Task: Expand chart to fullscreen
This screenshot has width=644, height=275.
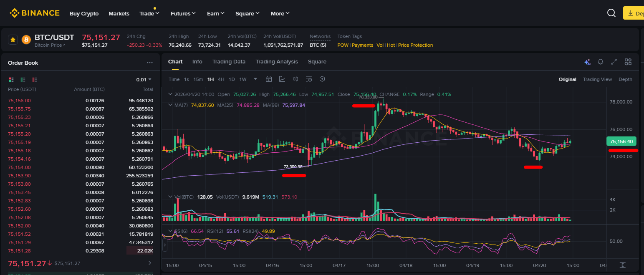Action: pos(614,62)
